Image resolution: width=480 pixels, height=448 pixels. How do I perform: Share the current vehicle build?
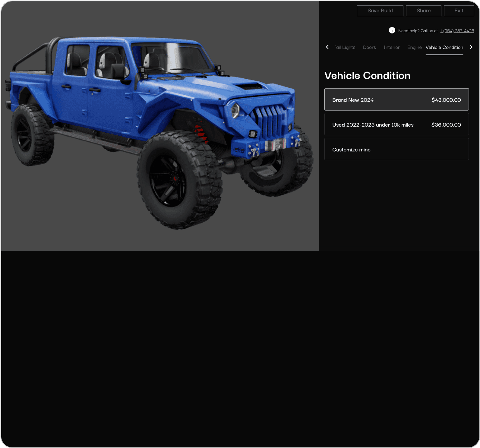tap(423, 11)
